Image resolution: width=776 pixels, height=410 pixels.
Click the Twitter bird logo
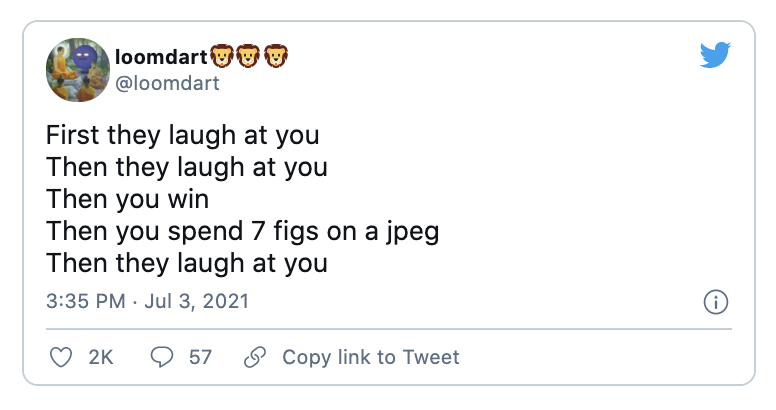714,56
